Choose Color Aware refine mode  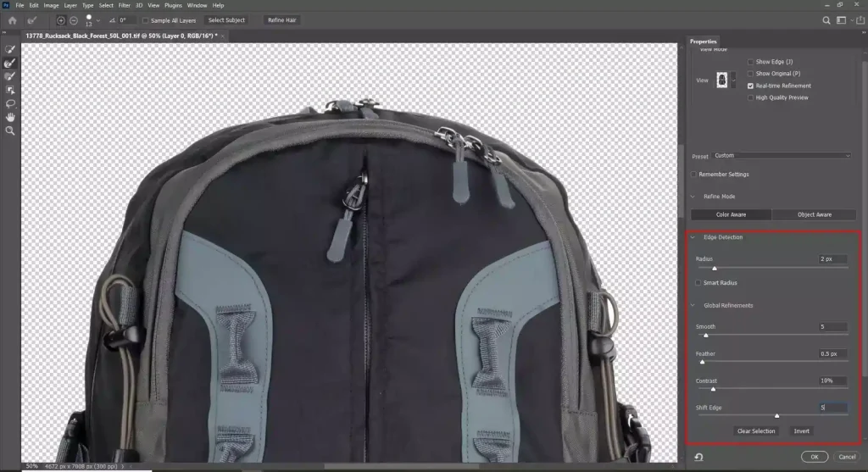(x=731, y=214)
